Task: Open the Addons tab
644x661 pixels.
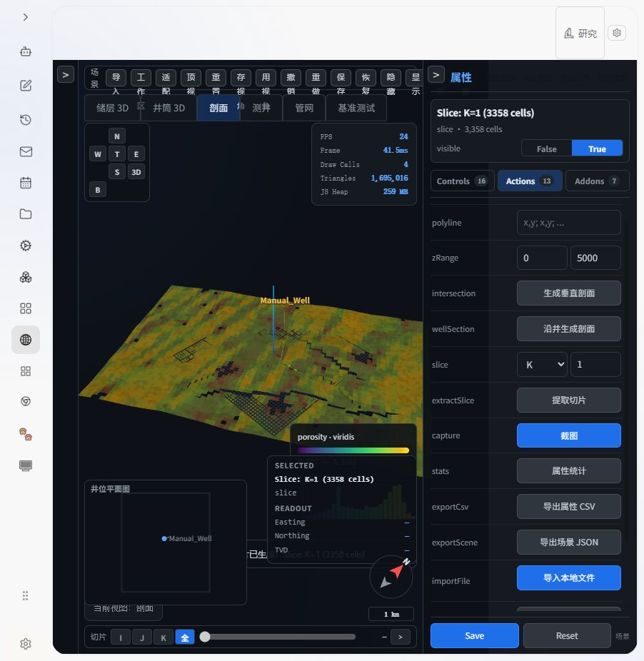Action: point(597,181)
